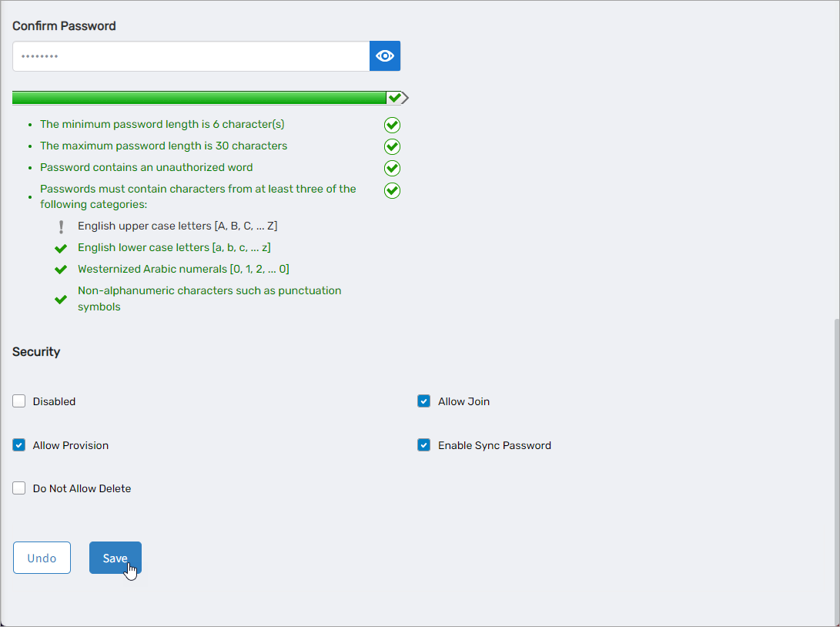Click the Arabic numerals checkmark icon
The width and height of the screenshot is (840, 627).
(x=61, y=270)
